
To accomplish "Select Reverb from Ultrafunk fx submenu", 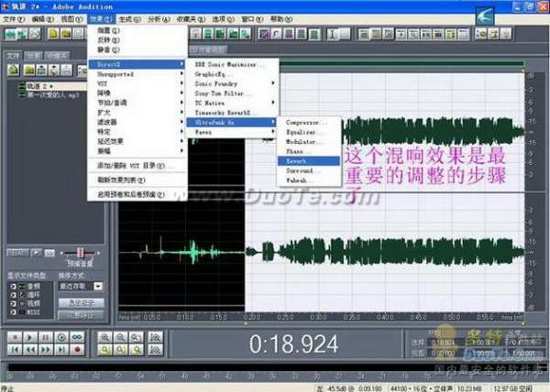I will point(309,161).
